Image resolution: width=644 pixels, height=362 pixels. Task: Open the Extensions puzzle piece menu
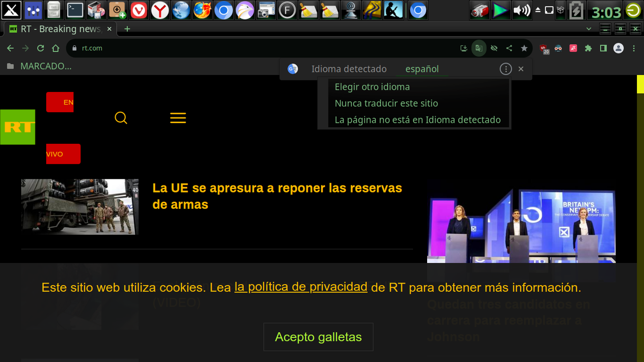point(588,48)
